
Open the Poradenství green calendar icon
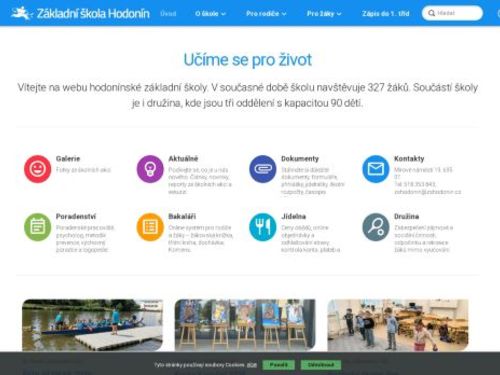pyautogui.click(x=37, y=227)
